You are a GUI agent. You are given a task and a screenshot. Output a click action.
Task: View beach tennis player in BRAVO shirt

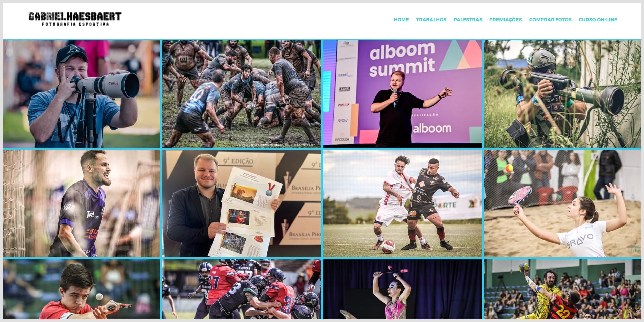(562, 203)
